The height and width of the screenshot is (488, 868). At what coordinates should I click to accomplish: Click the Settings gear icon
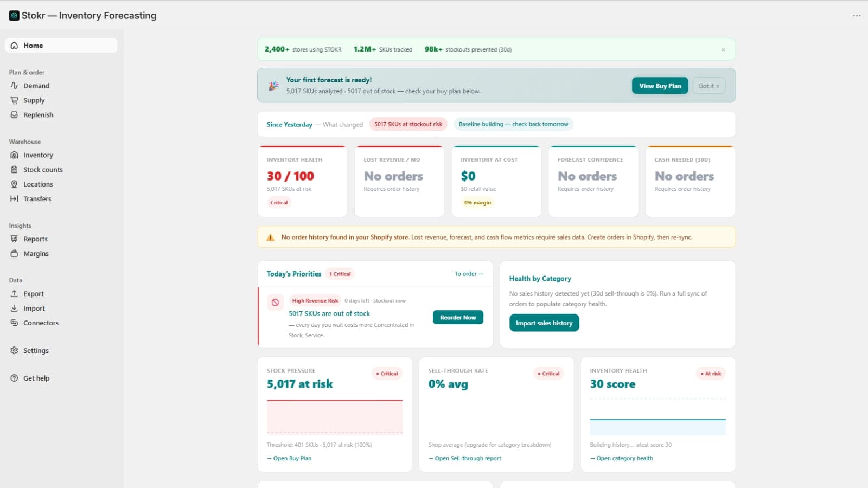click(x=14, y=351)
